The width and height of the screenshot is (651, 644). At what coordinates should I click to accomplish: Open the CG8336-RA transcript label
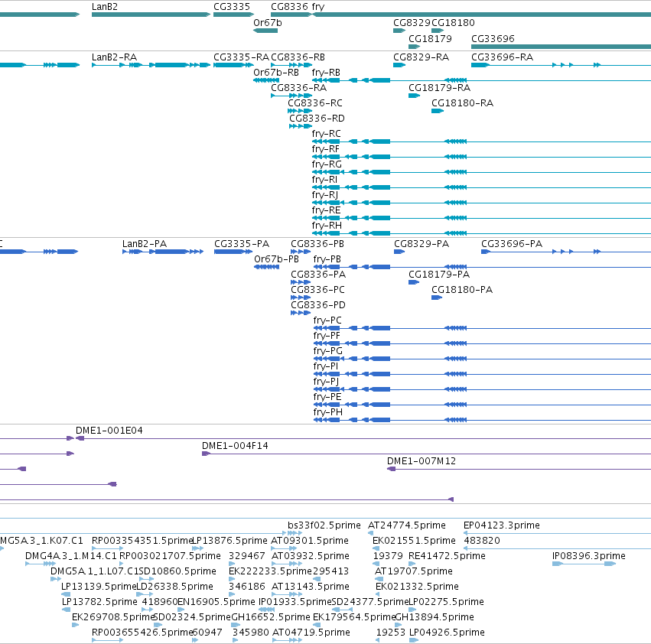[x=298, y=88]
